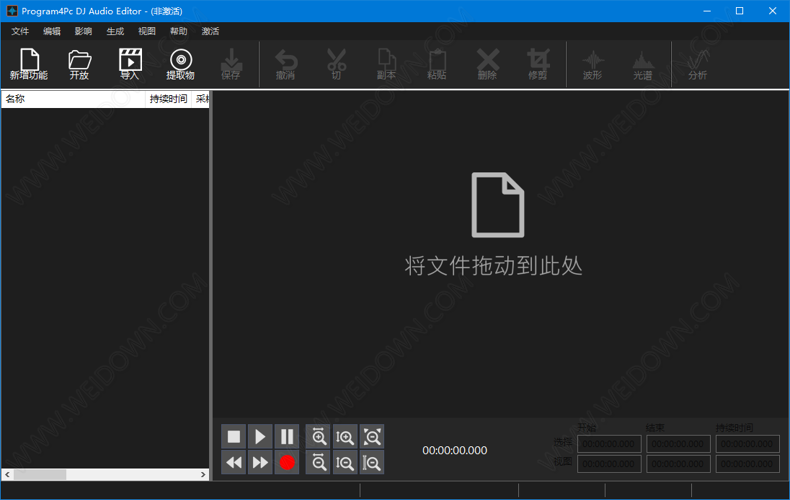The image size is (790, 500).
Task: Click the Fast-forward button
Action: click(260, 463)
